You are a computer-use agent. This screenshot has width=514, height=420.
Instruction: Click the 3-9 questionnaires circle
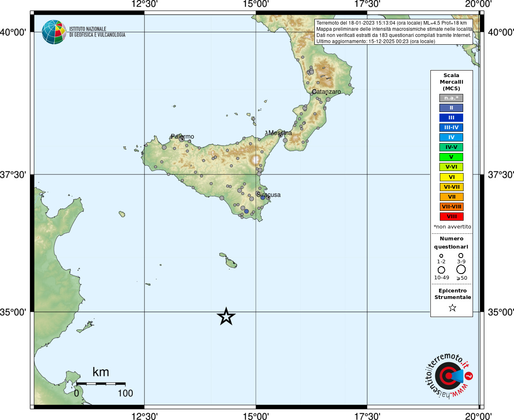pyautogui.click(x=461, y=256)
